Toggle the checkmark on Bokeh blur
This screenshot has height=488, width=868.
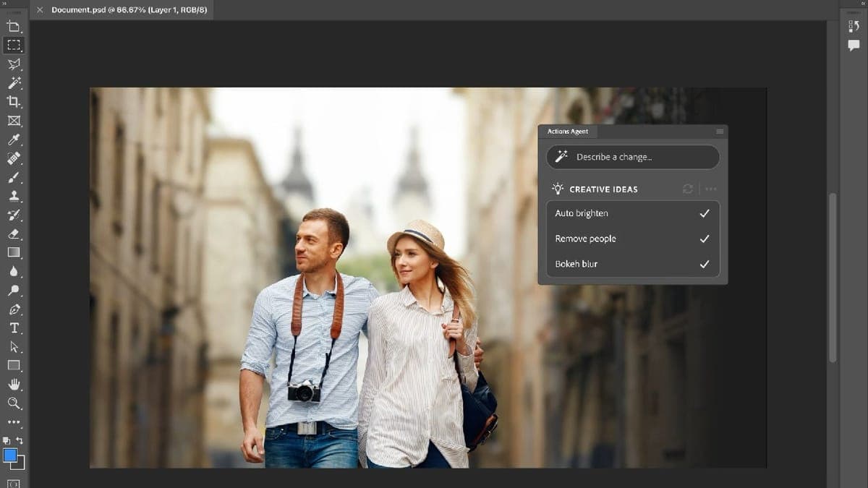tap(703, 264)
